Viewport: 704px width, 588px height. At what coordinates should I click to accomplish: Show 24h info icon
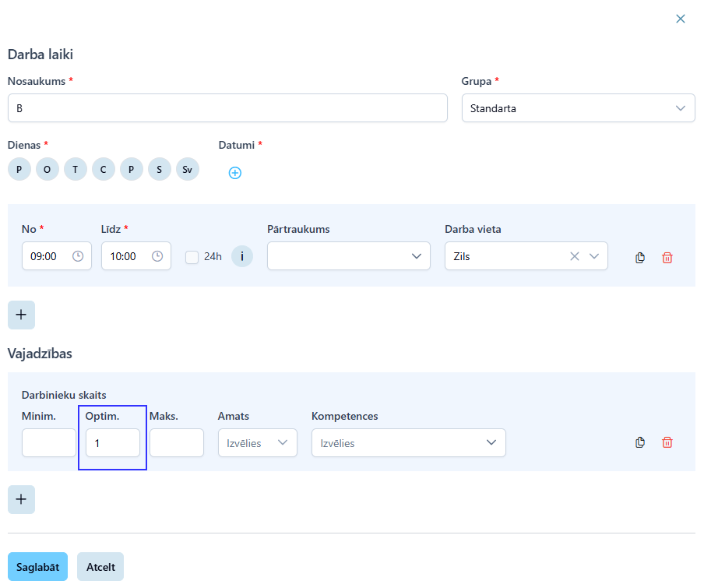point(242,256)
